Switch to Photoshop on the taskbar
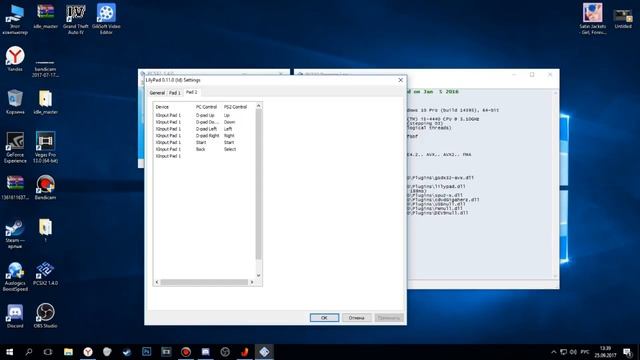640x360 pixels. click(x=147, y=352)
